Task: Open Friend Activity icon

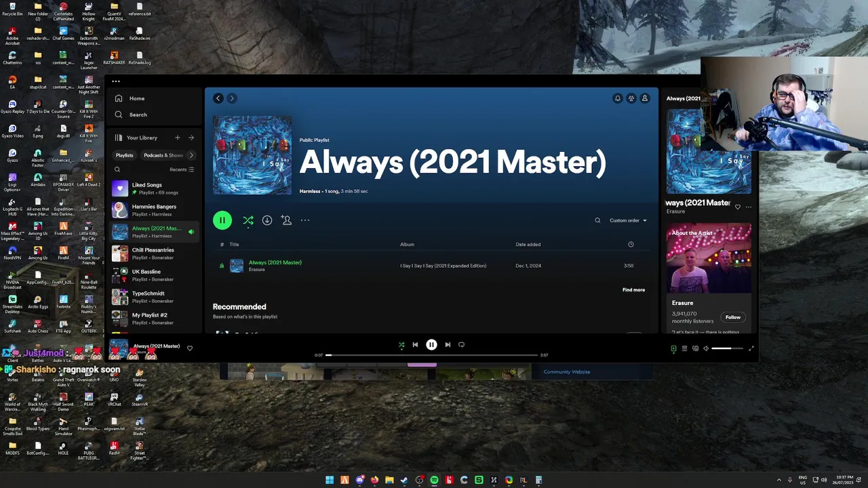Action: (x=631, y=98)
